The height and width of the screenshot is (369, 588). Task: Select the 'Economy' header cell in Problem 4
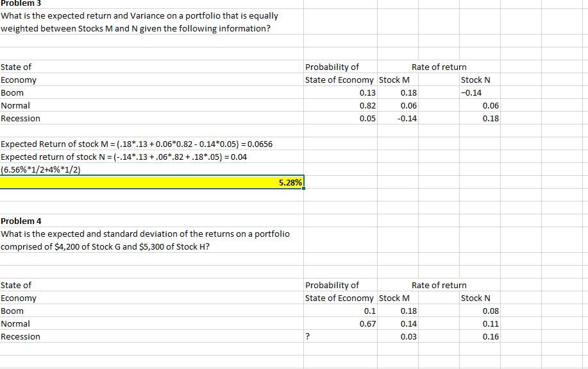(x=19, y=298)
